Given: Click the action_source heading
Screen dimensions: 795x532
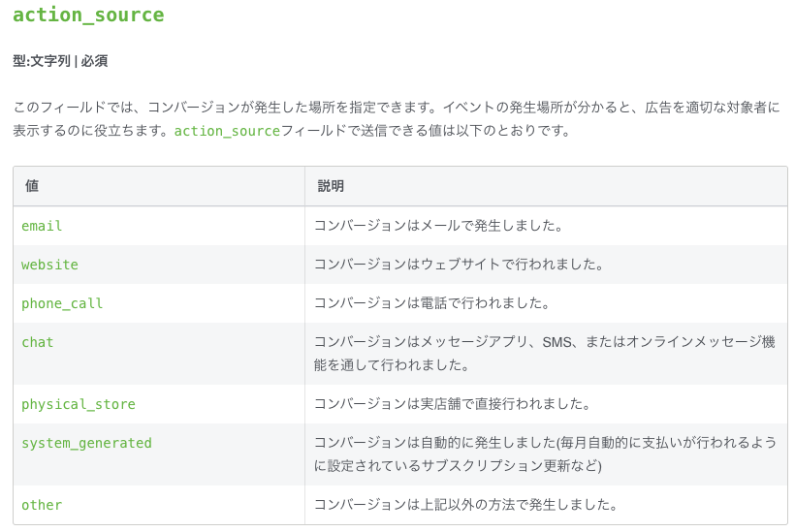Looking at the screenshot, I should tap(89, 16).
